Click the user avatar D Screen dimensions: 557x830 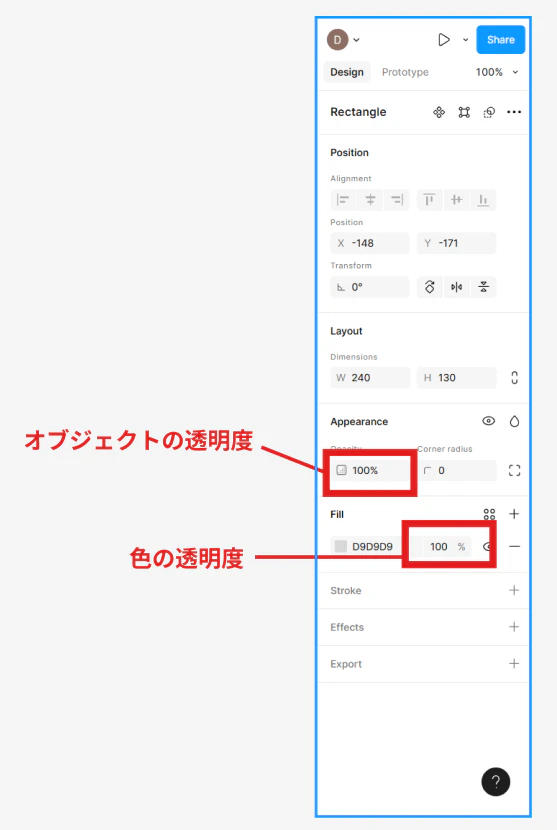(x=337, y=40)
